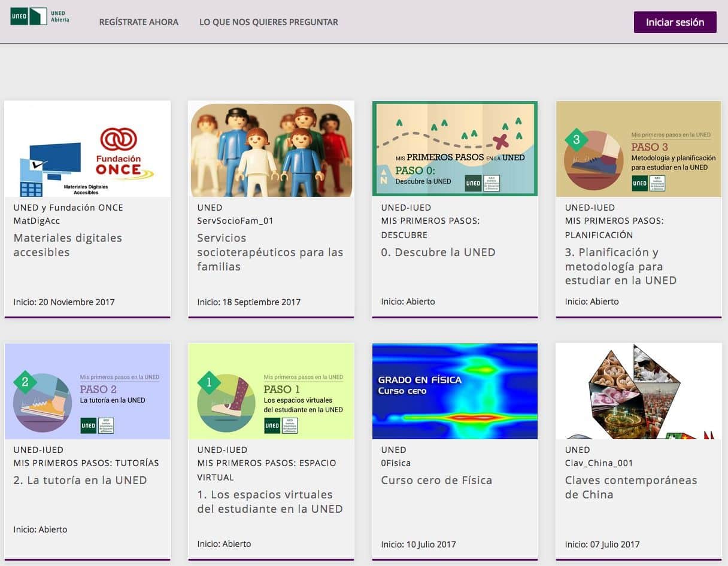This screenshot has height=566, width=728.
Task: Click the Inicio: 18 Septiembre 2017 date
Action: pyautogui.click(x=249, y=302)
